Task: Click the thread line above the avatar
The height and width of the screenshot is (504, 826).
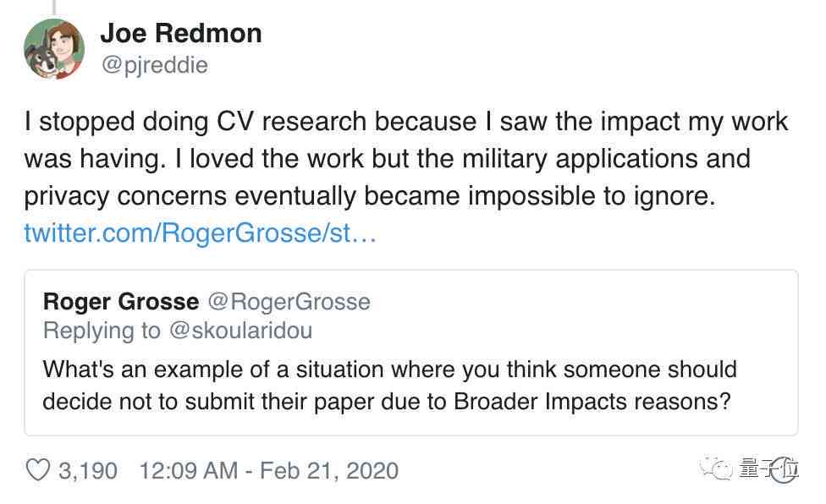Action: (54, 7)
